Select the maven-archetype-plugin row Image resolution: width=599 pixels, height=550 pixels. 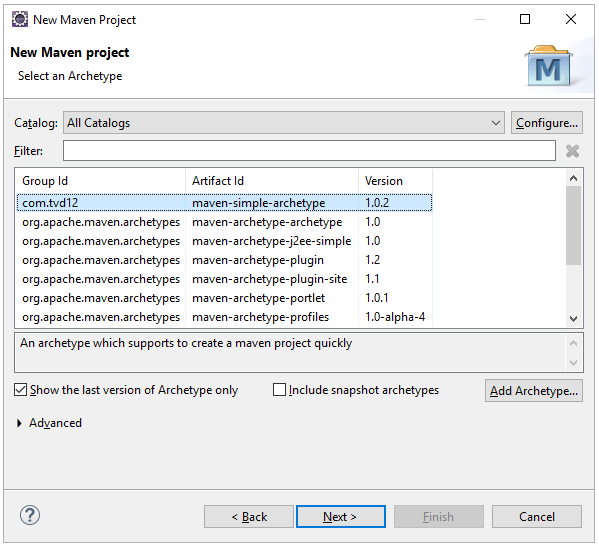click(224, 260)
